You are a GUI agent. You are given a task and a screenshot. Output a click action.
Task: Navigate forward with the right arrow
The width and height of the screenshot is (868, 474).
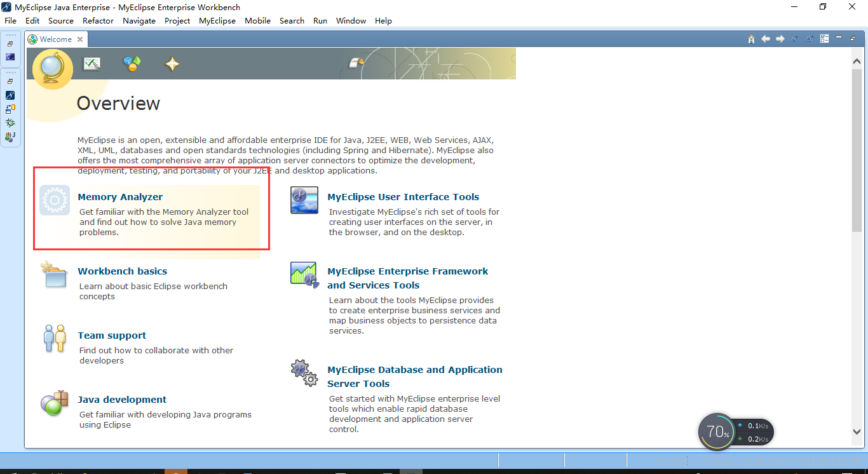tap(780, 39)
